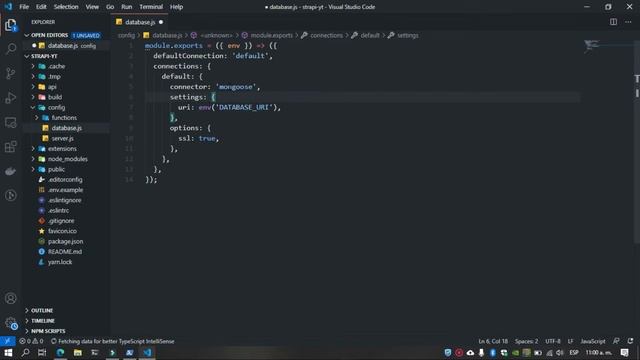Change file encoding UTF-8
The width and height of the screenshot is (640, 360).
[x=553, y=341]
